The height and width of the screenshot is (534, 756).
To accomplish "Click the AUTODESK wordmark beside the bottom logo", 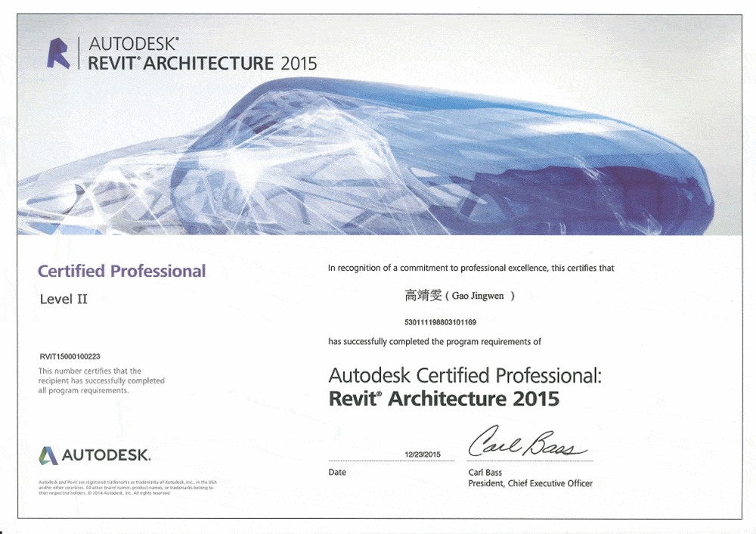I will click(106, 455).
